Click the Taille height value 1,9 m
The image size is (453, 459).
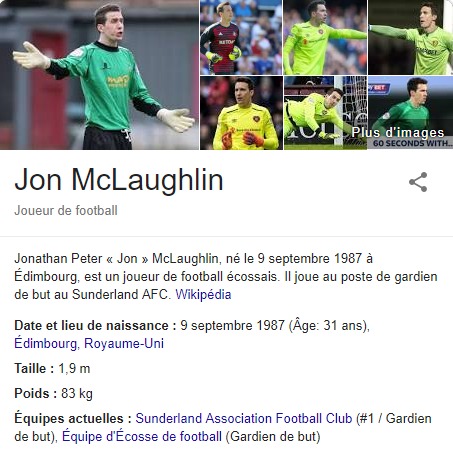click(74, 369)
